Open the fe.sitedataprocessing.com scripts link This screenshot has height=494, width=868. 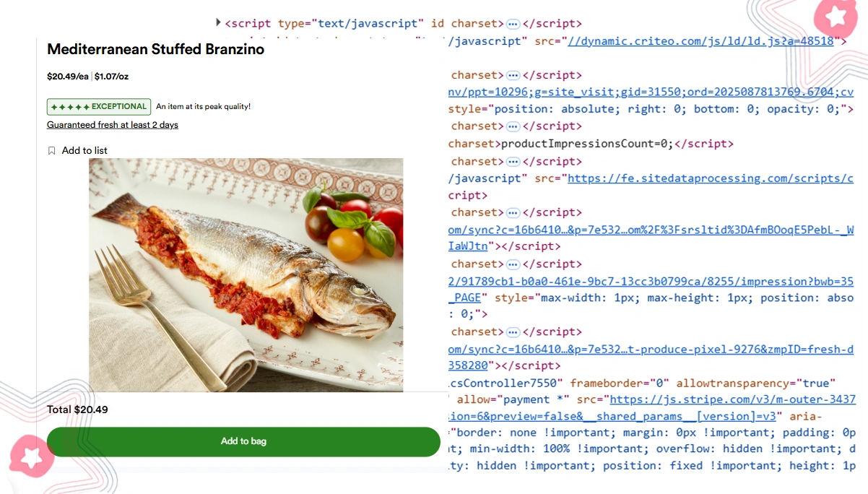[711, 178]
